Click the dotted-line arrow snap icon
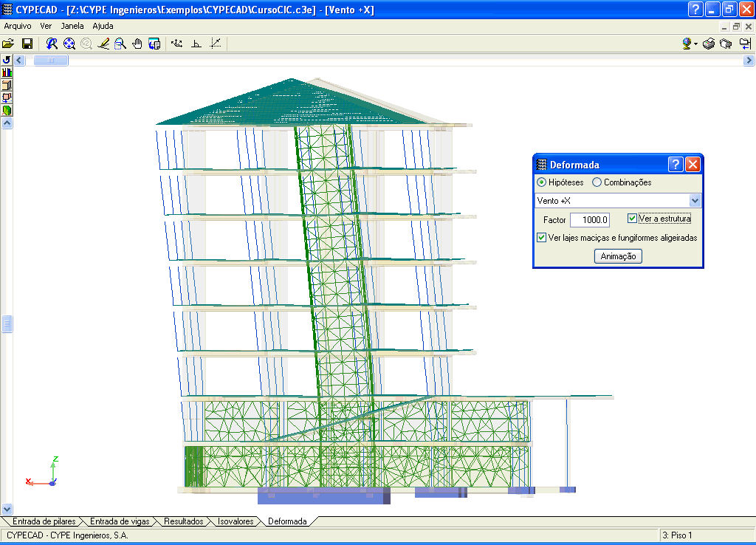The height and width of the screenshot is (545, 756). 216,44
